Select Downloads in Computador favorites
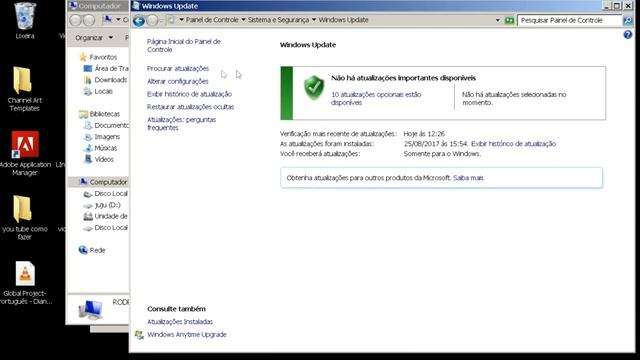Screen dimensions: 640x360 [111, 80]
